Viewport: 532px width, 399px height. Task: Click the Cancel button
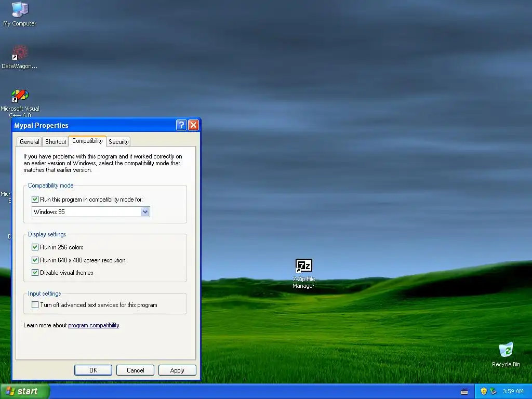(x=135, y=370)
